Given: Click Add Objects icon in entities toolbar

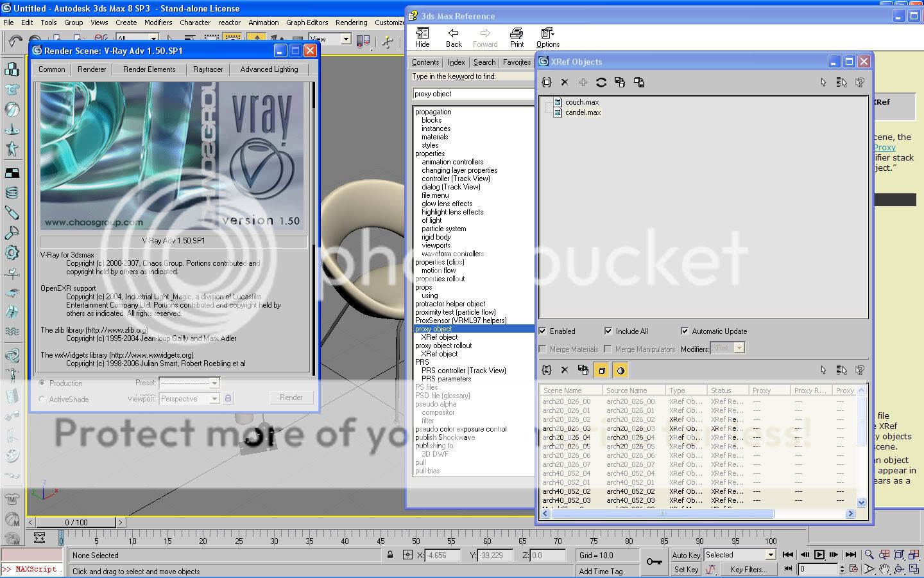Looking at the screenshot, I should click(x=547, y=370).
